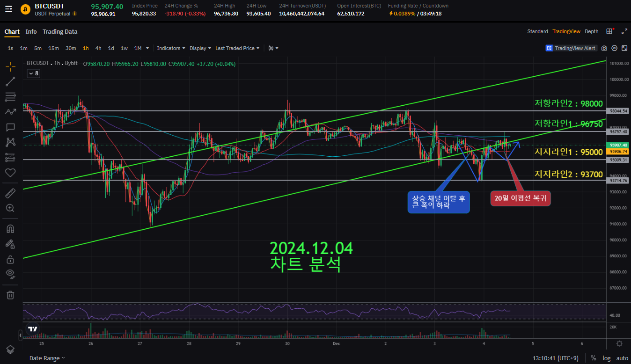Viewport: 631px width, 364px height.
Task: Select the trend line drawing tool
Action: pos(10,82)
